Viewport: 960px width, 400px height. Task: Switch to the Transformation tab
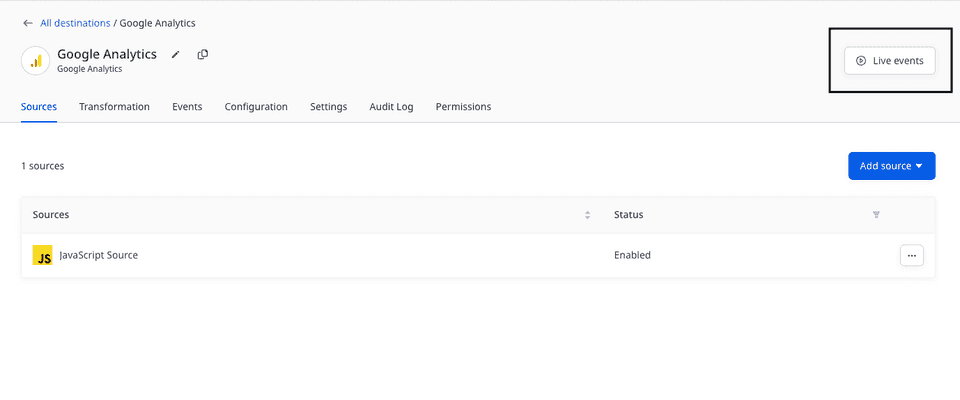114,107
